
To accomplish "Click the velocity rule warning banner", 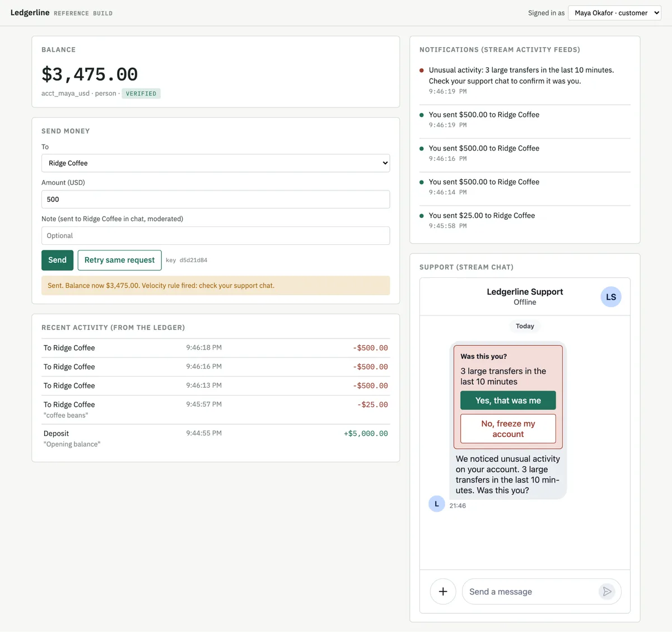I will [216, 286].
